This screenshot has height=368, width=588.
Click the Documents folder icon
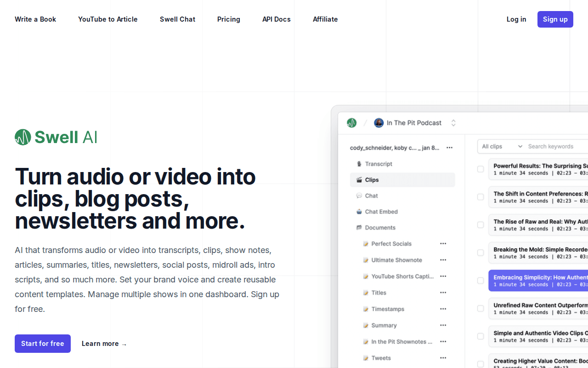[x=359, y=228]
